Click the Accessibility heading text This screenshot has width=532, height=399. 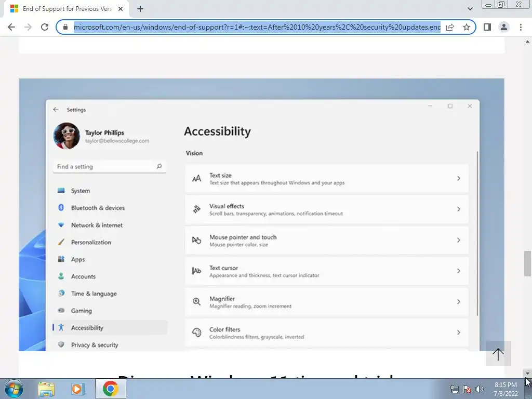click(217, 131)
